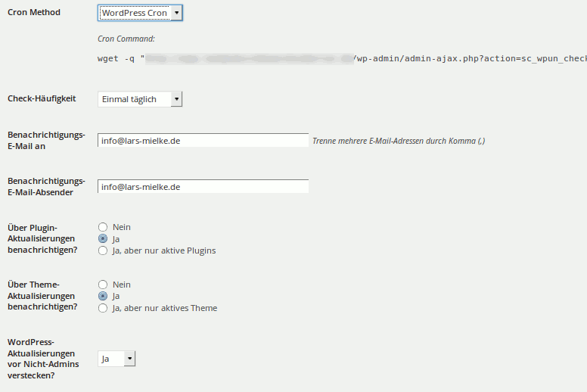Click the comma-separated e-mail hint text
This screenshot has width=587, height=392.
pos(398,141)
